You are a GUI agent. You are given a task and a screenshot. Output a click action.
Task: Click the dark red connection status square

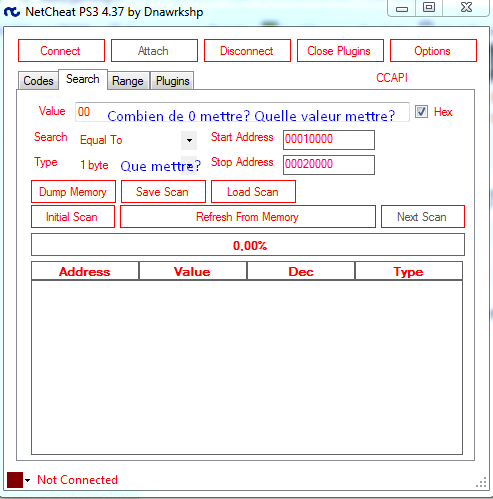[x=15, y=480]
